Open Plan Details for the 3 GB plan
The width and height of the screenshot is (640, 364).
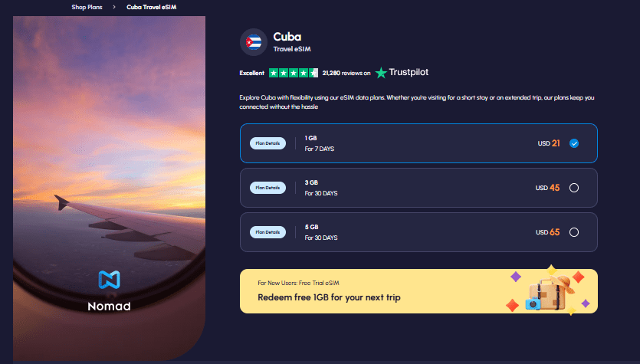tap(267, 188)
